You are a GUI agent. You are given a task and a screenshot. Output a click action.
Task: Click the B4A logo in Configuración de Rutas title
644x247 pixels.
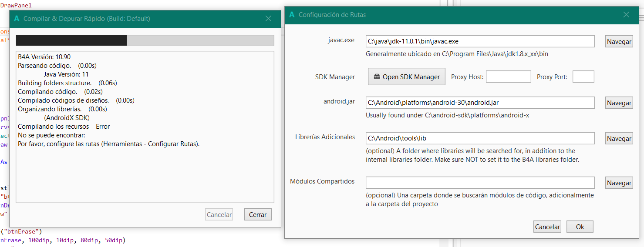pyautogui.click(x=292, y=15)
